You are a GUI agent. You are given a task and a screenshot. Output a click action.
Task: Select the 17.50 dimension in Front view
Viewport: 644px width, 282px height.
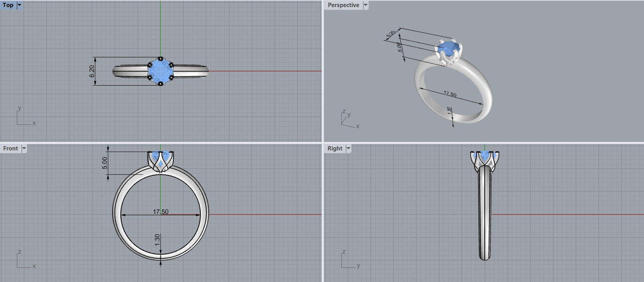coord(160,212)
